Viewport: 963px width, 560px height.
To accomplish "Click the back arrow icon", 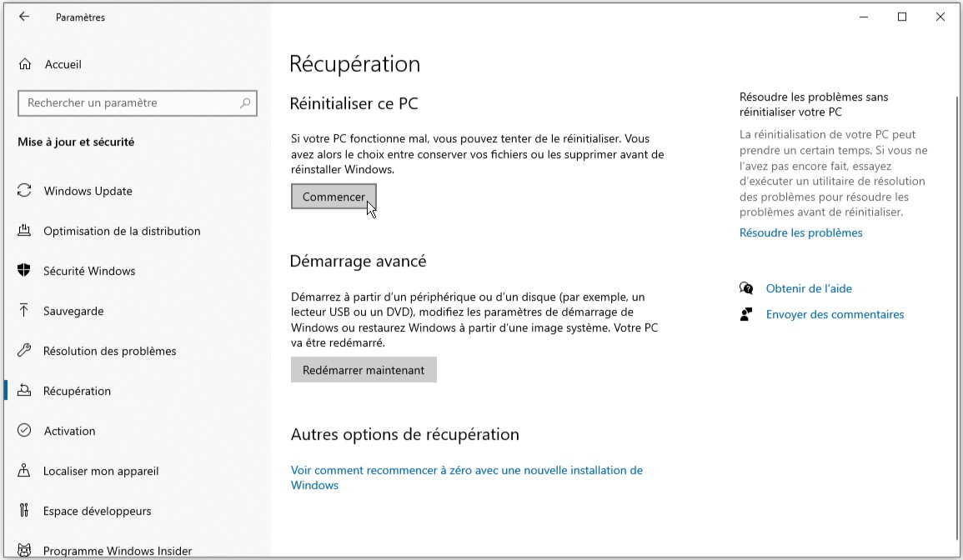I will click(x=24, y=17).
